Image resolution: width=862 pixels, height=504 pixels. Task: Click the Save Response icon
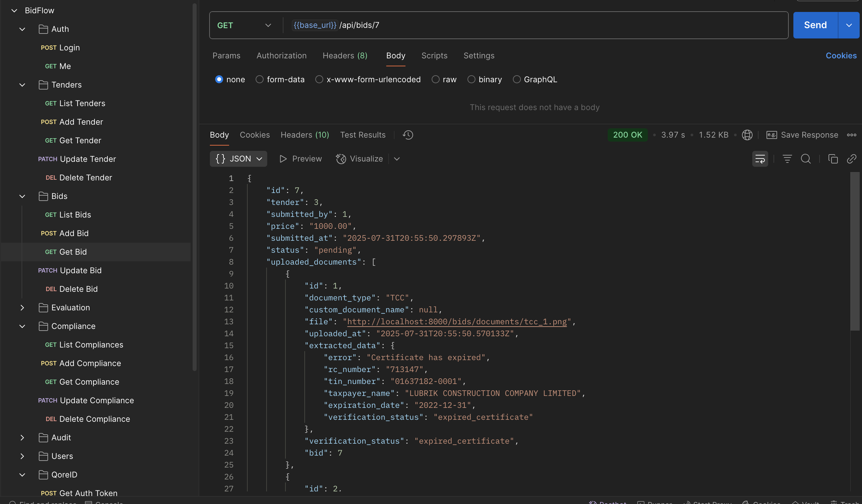coord(771,135)
